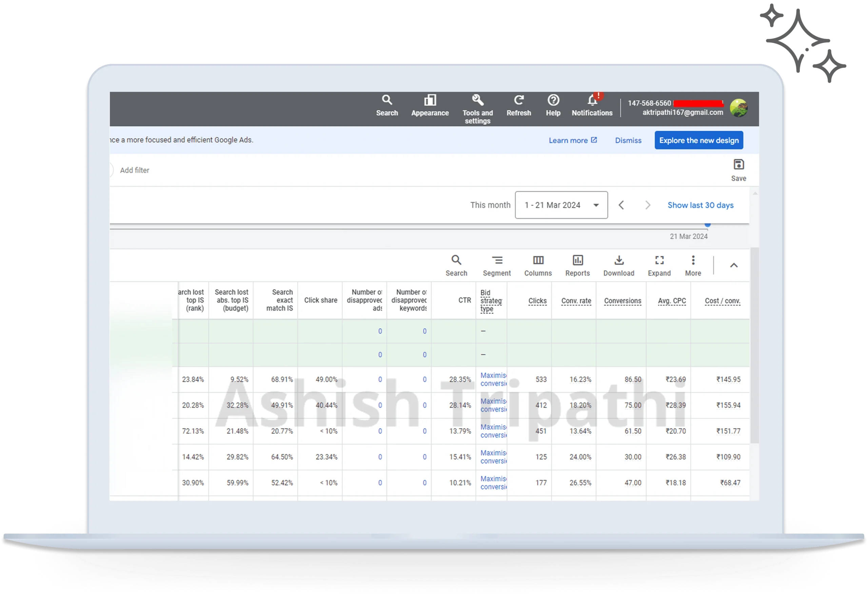Collapse the chart with the up chevron

click(734, 265)
